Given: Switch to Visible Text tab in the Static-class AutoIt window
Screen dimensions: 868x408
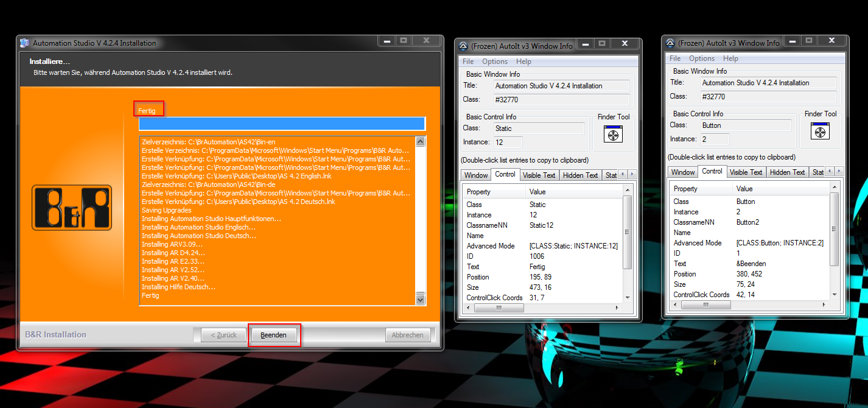Looking at the screenshot, I should (x=539, y=175).
